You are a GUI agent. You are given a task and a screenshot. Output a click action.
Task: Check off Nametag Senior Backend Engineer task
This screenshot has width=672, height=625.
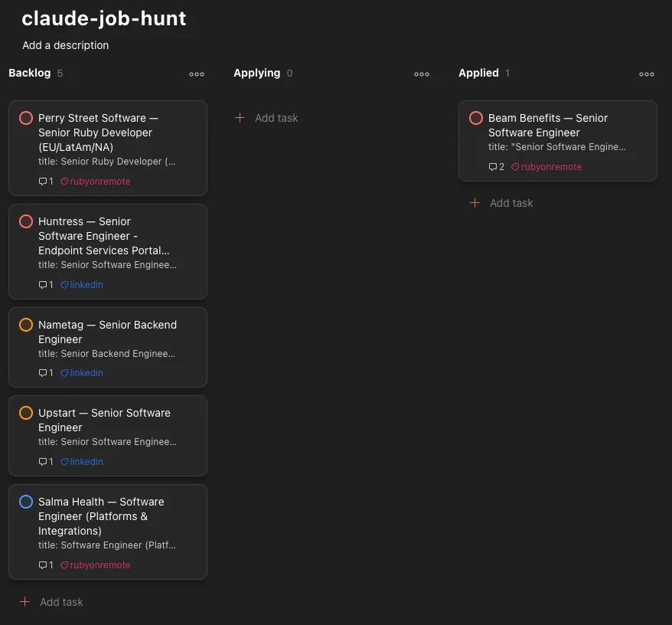click(x=26, y=325)
